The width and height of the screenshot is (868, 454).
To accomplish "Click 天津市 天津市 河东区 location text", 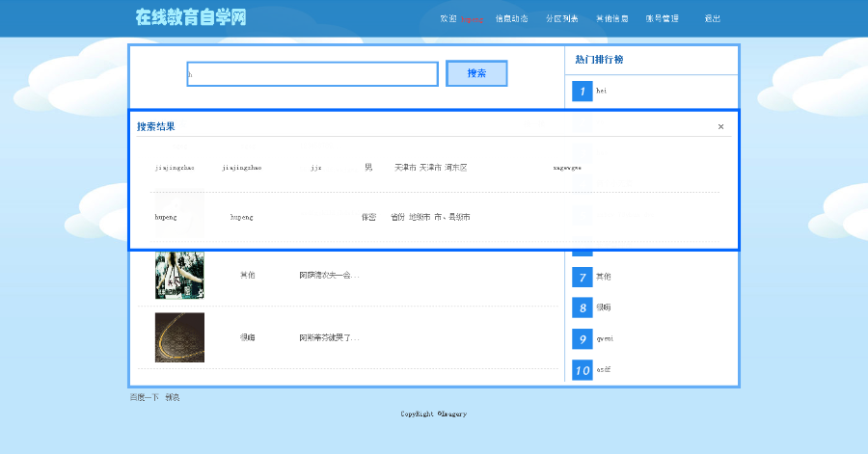I will click(431, 168).
